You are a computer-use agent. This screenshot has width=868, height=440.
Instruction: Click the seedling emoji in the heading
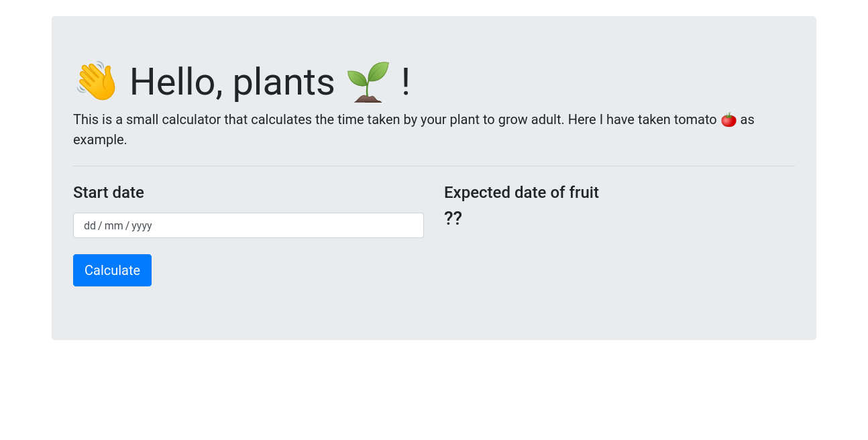point(366,81)
